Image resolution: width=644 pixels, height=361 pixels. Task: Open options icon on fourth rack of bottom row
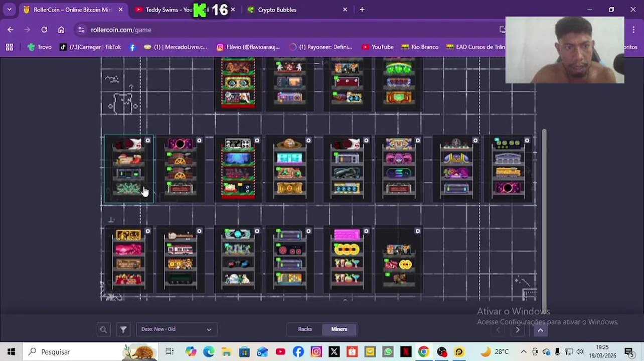308,231
